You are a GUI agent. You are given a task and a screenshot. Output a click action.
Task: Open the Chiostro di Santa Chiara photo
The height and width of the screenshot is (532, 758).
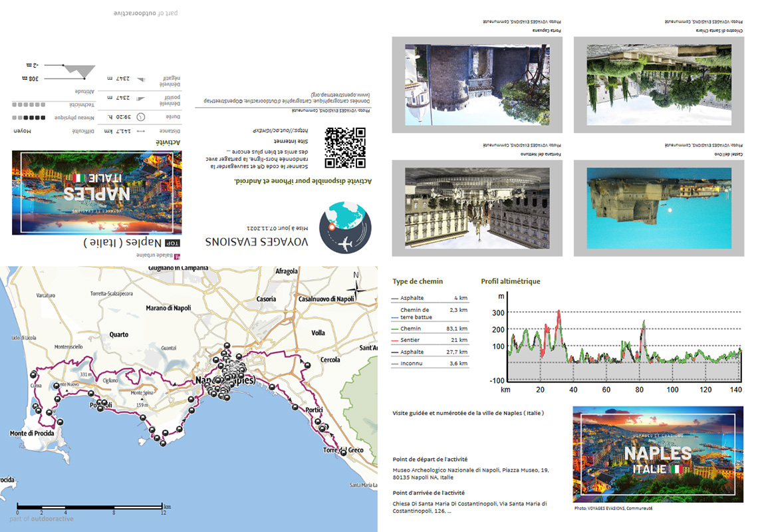tap(659, 84)
